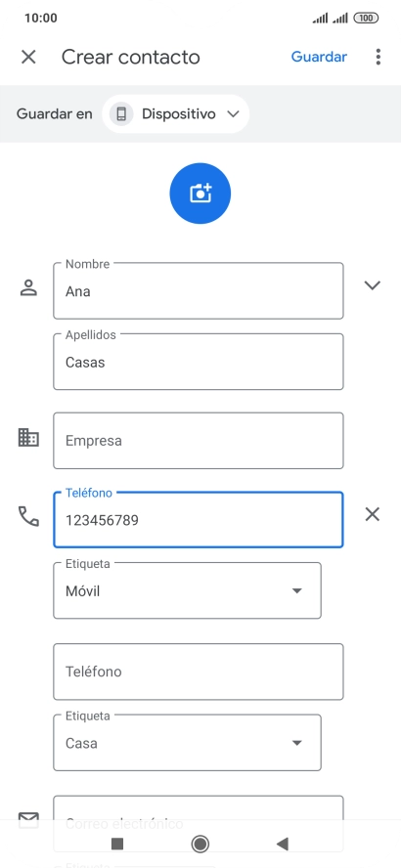Tap the recent apps square button
The image size is (401, 868).
click(116, 844)
